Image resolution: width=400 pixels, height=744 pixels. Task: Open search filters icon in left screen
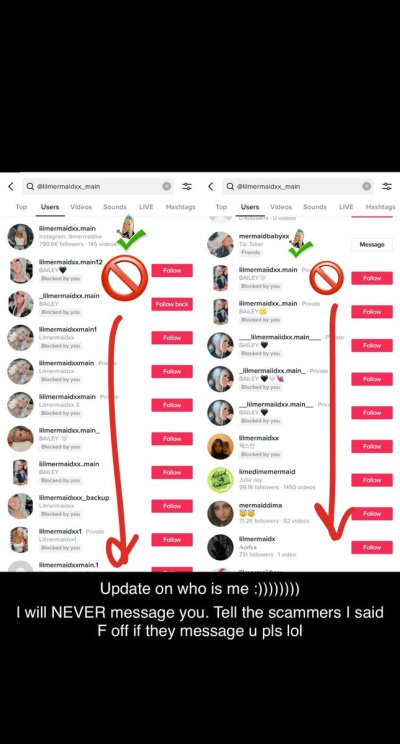click(x=187, y=186)
